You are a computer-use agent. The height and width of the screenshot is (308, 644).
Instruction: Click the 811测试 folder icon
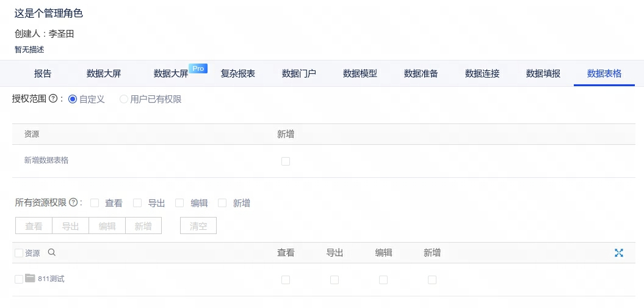(x=31, y=279)
